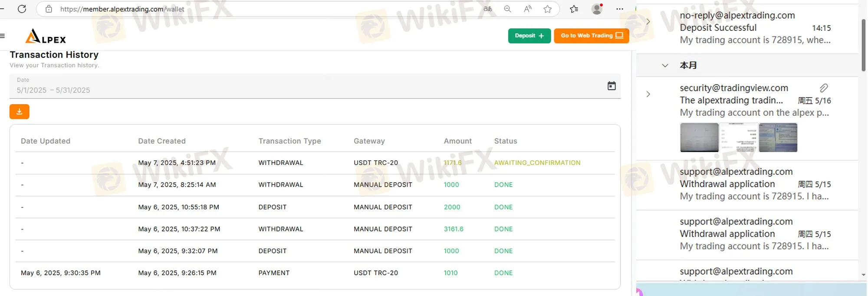868x296 pixels.
Task: Open the browser profile avatar
Action: pos(597,9)
